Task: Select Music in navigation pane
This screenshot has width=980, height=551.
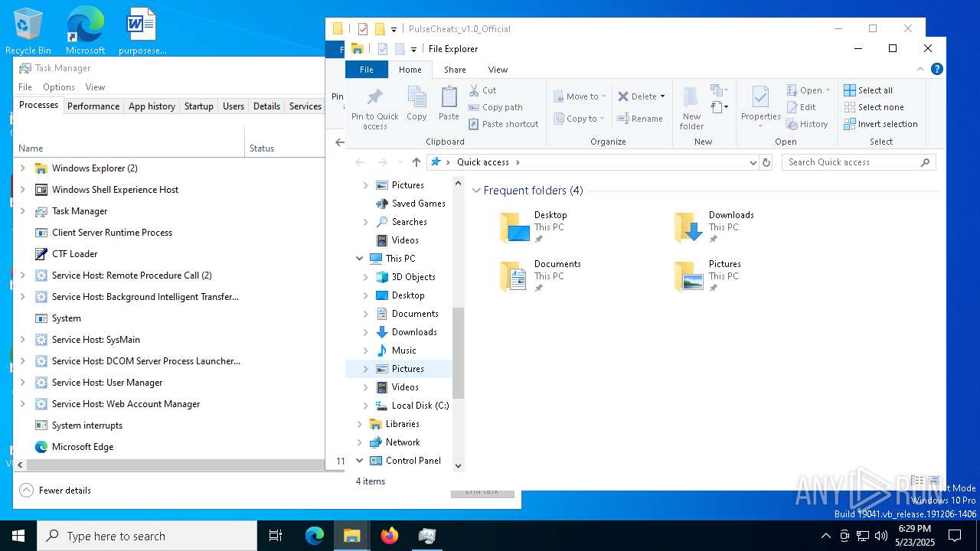Action: click(x=403, y=350)
